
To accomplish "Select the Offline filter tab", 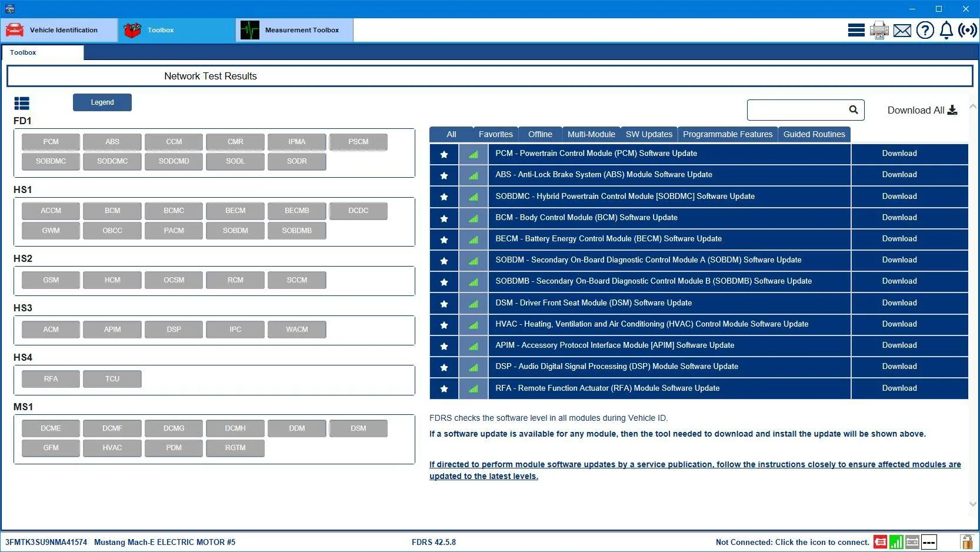I will click(x=540, y=134).
